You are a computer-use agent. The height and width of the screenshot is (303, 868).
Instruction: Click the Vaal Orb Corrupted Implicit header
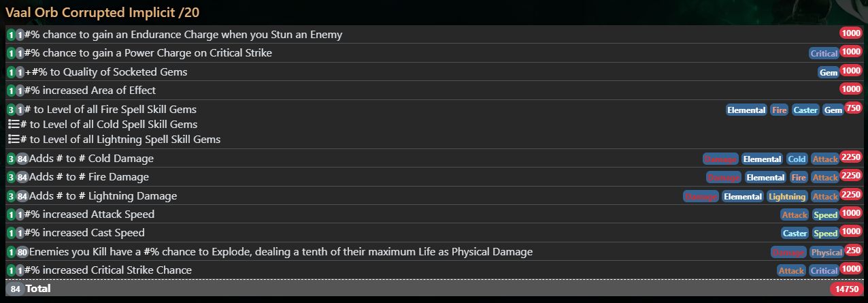103,12
